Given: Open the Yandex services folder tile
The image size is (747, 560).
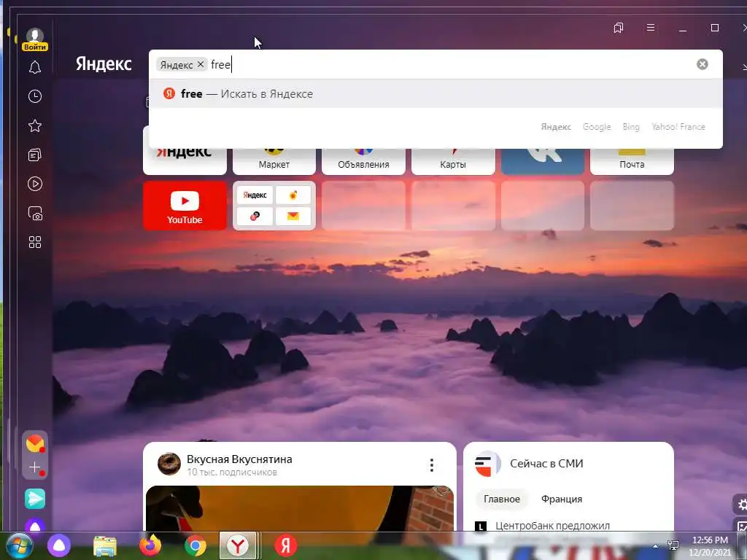Looking at the screenshot, I should click(274, 206).
